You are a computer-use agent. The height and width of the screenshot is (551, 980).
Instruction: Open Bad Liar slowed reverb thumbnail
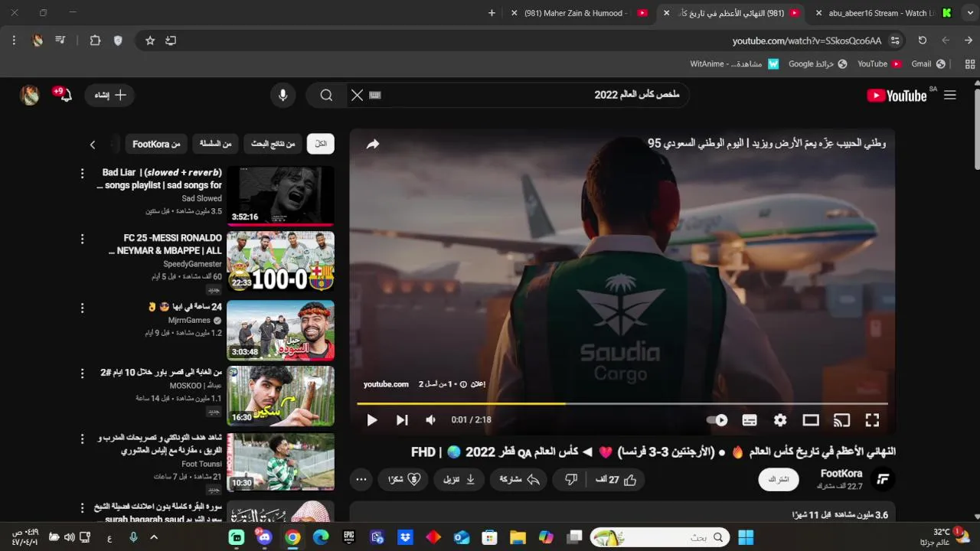click(x=280, y=195)
